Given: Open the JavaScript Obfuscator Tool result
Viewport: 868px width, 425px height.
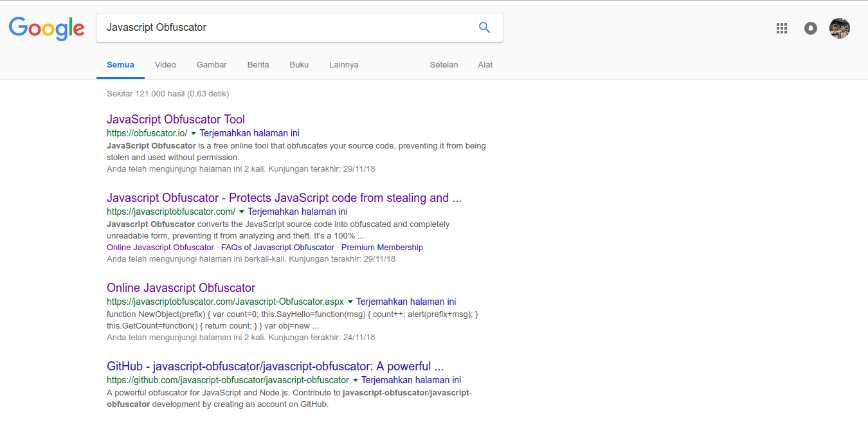Looking at the screenshot, I should tap(176, 120).
